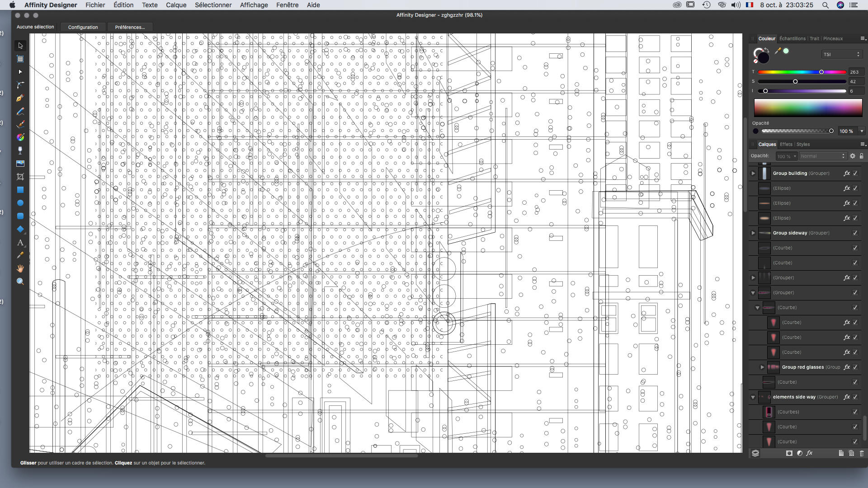Select the Artistic Text tool
This screenshot has width=868, height=488.
pyautogui.click(x=20, y=243)
